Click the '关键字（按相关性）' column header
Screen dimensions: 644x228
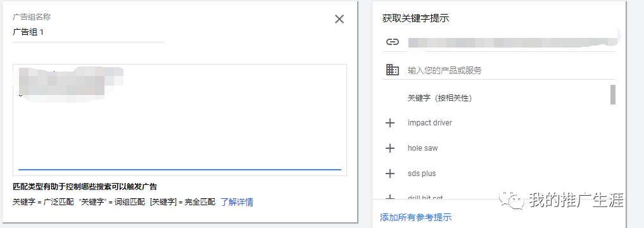[x=439, y=99]
